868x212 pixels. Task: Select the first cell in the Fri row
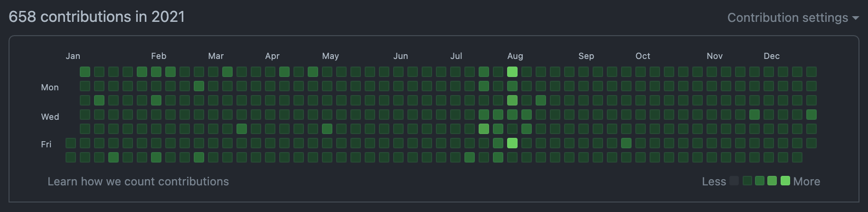tap(71, 143)
